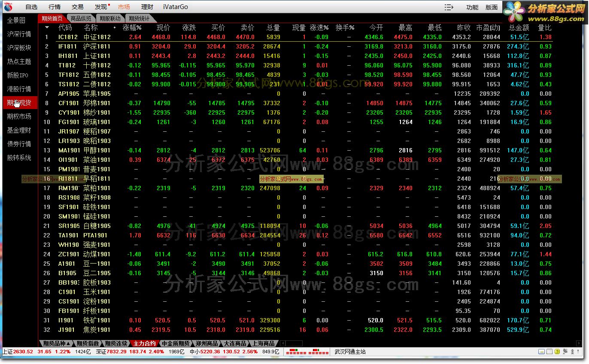589x364 pixels.
Task: Sort by the 涨幅% column header
Action: (x=132, y=27)
